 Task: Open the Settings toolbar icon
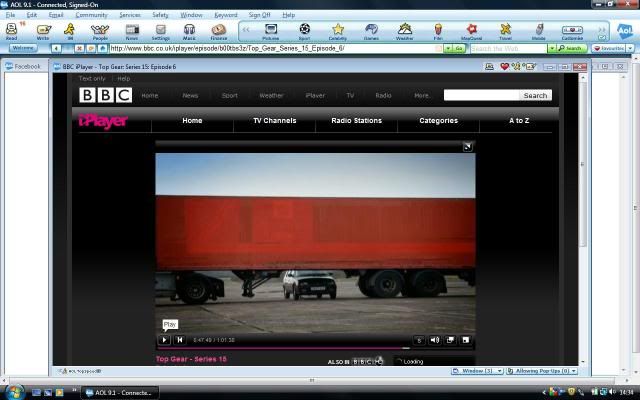click(161, 31)
